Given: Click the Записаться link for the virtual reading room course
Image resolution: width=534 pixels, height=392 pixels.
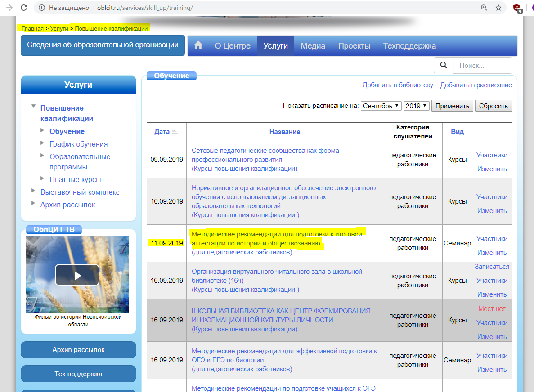Looking at the screenshot, I should click(x=492, y=267).
